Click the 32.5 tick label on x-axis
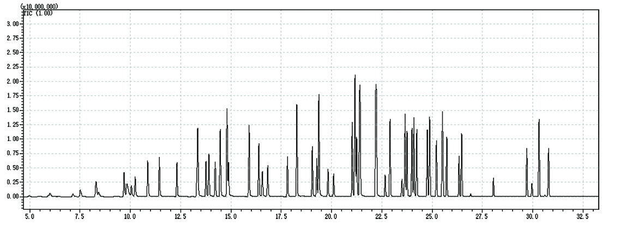The width and height of the screenshot is (644, 231). (582, 217)
